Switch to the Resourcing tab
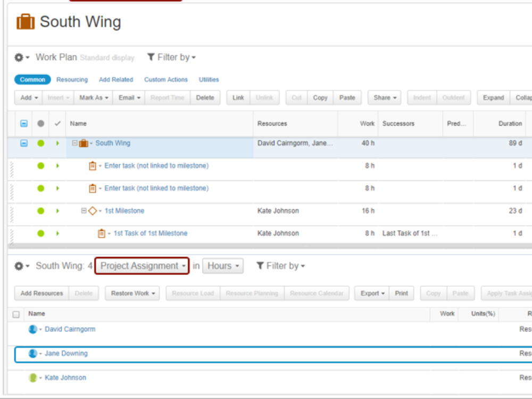532x399 pixels. [72, 80]
